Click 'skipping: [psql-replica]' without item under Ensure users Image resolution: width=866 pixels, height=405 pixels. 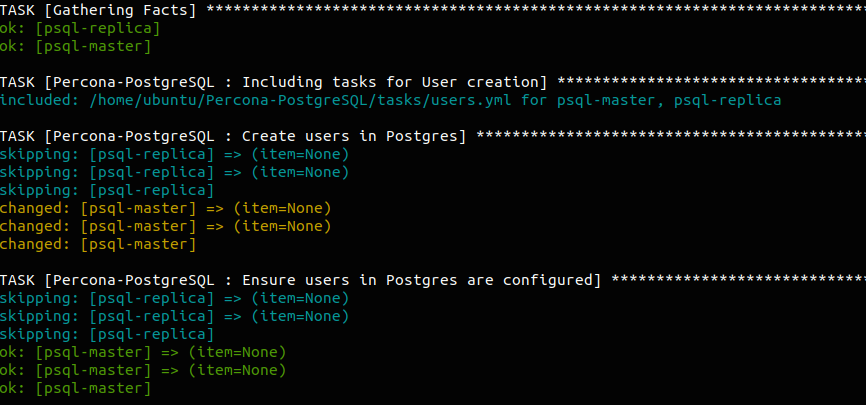[107, 334]
